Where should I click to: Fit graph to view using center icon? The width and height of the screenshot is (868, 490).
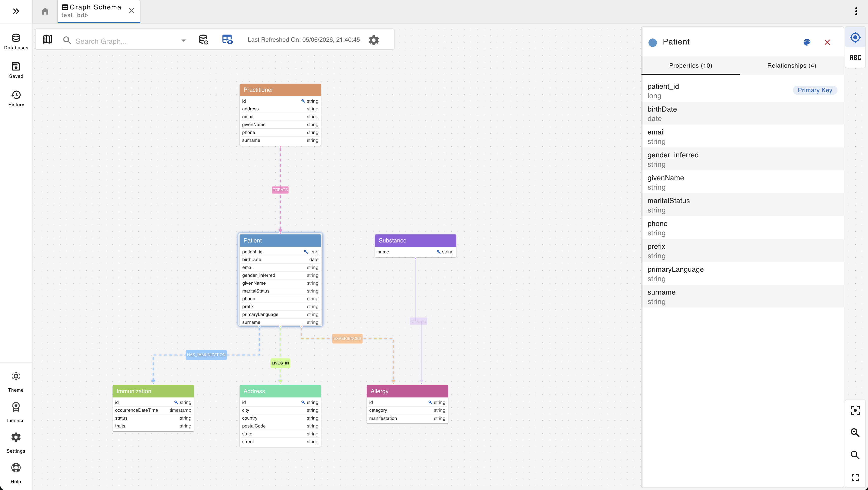(855, 410)
